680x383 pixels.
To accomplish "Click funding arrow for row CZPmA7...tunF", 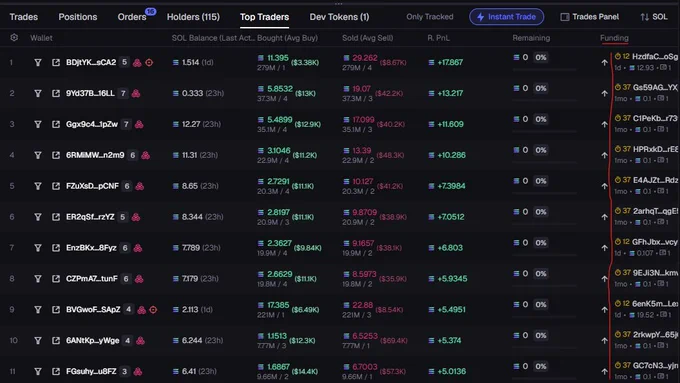I will (605, 278).
